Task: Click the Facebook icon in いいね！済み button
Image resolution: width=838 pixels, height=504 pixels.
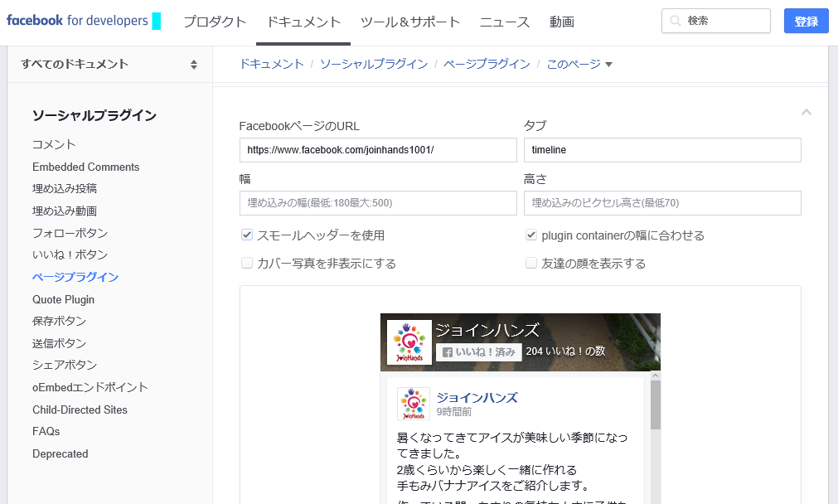Action: tap(448, 352)
